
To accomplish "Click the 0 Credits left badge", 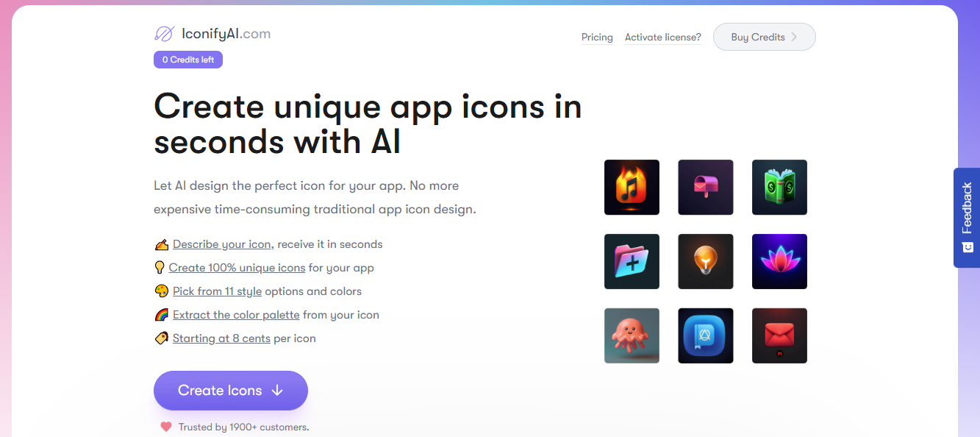I will coord(188,60).
